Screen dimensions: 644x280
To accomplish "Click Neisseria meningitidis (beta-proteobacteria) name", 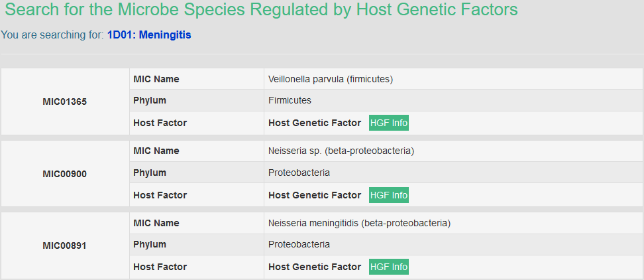I will (x=359, y=223).
